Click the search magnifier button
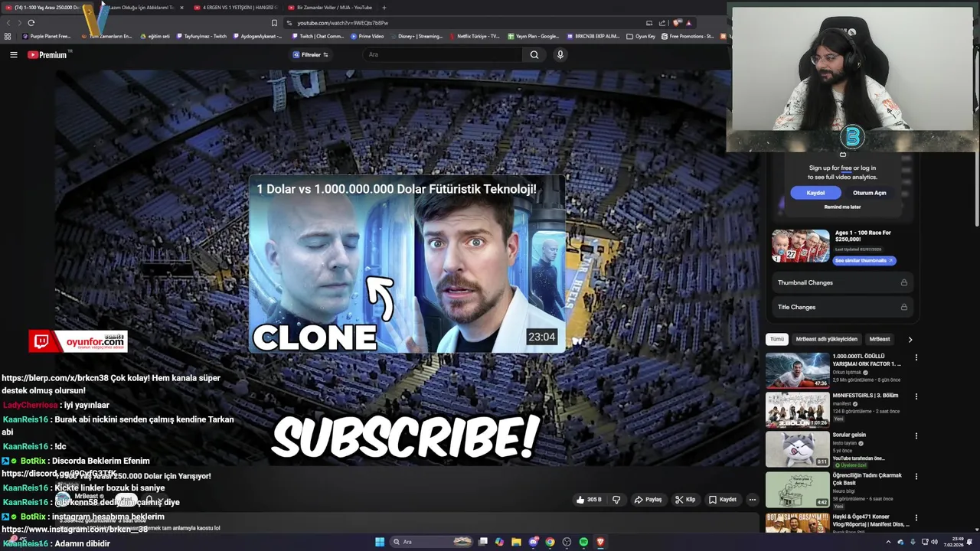The width and height of the screenshot is (980, 551). pyautogui.click(x=534, y=54)
